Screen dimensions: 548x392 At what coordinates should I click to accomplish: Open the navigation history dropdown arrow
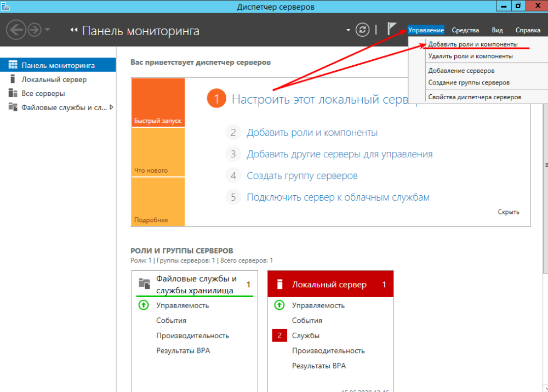(x=48, y=30)
